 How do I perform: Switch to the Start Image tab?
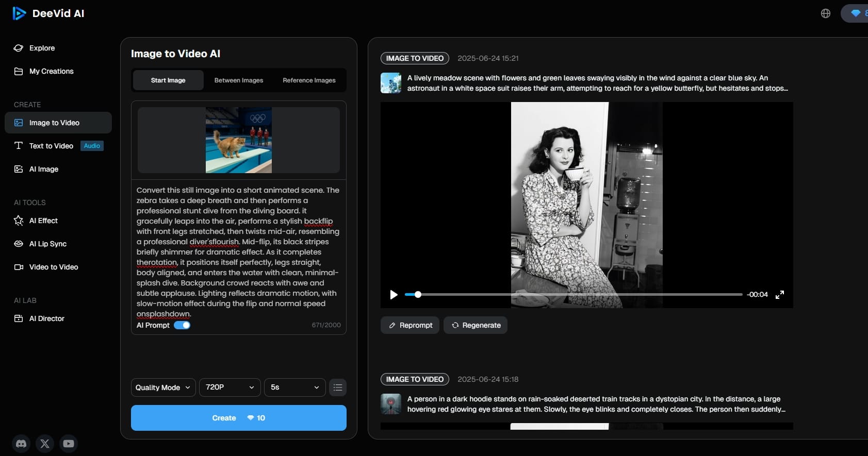pos(168,80)
